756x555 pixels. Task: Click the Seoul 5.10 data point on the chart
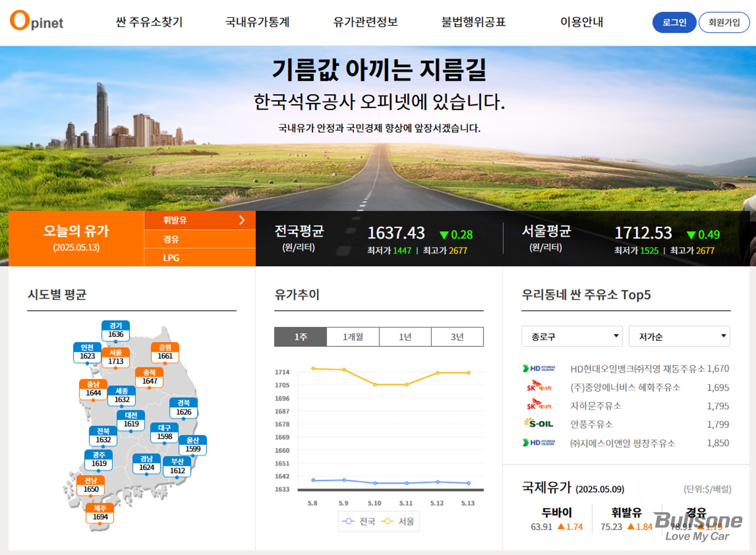click(x=375, y=385)
